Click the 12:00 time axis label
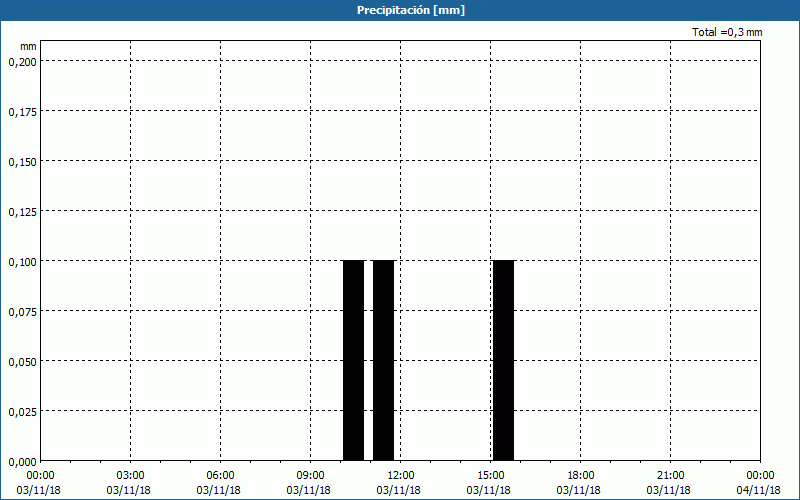The image size is (800, 500). point(401,476)
